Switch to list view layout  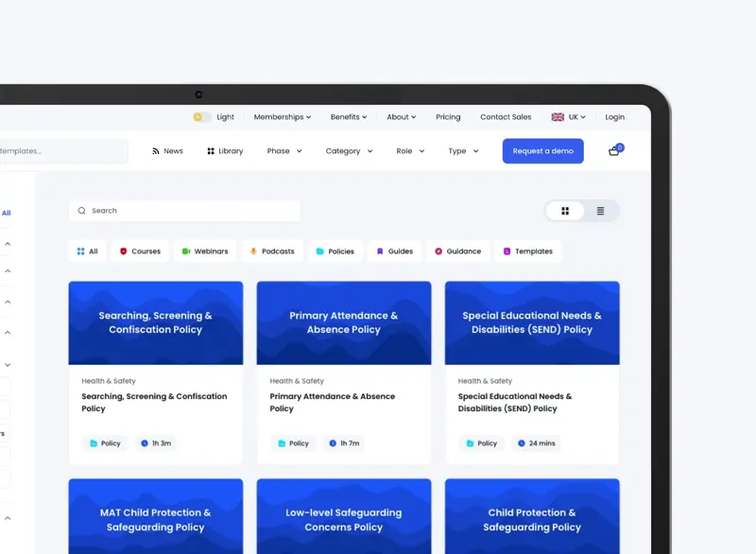600,211
